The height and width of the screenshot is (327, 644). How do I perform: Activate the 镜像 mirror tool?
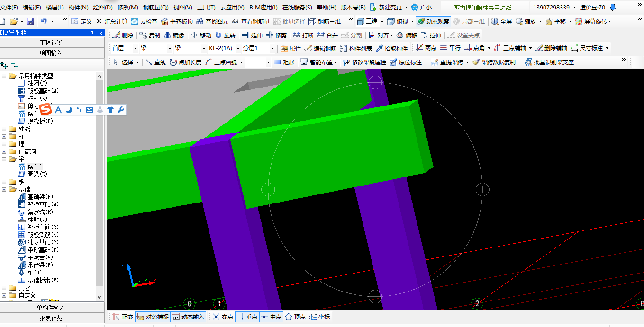coord(174,35)
